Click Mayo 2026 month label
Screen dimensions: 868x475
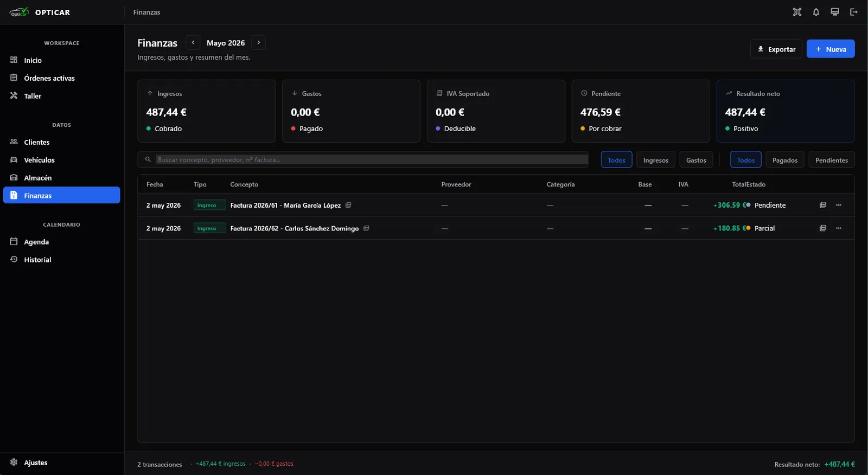click(226, 43)
